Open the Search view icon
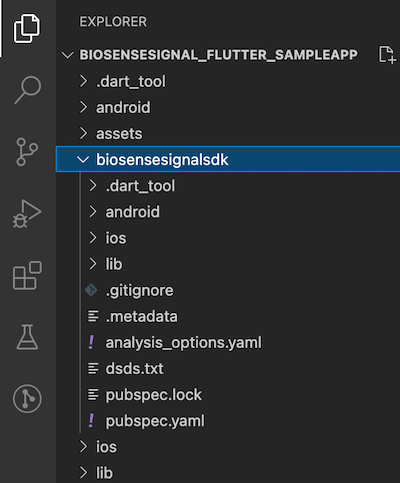400x483 pixels. (28, 90)
